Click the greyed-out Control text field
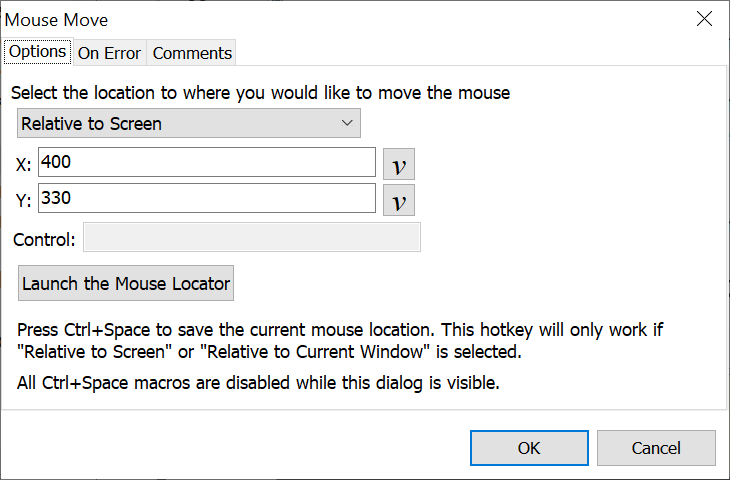Viewport: 730px width, 480px height. click(252, 238)
